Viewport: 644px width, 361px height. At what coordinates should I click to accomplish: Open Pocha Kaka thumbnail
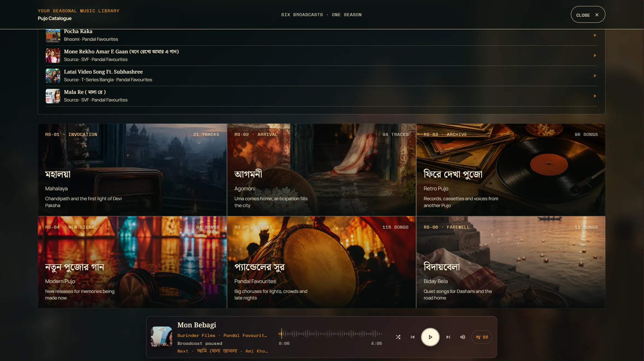click(x=53, y=35)
